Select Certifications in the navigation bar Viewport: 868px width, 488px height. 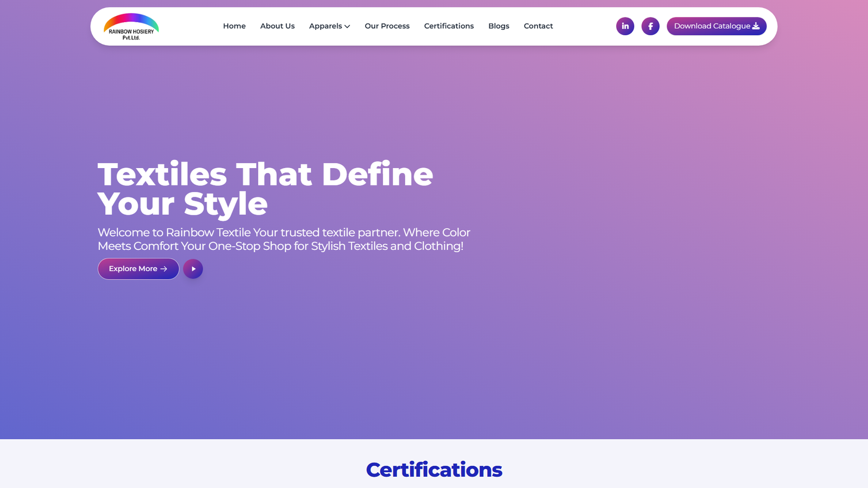[x=449, y=26]
